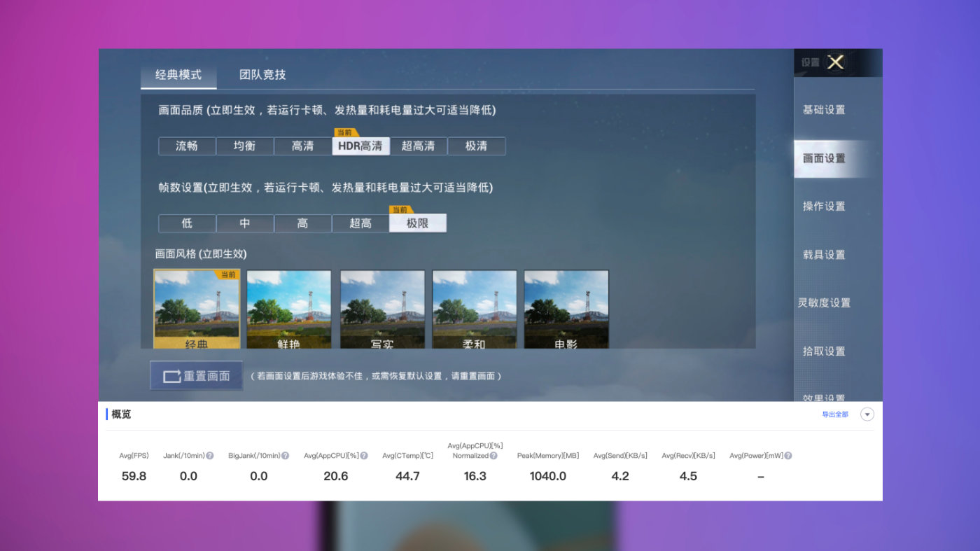Collapse the 概览 overview panel
The width and height of the screenshot is (980, 551).
(x=866, y=414)
